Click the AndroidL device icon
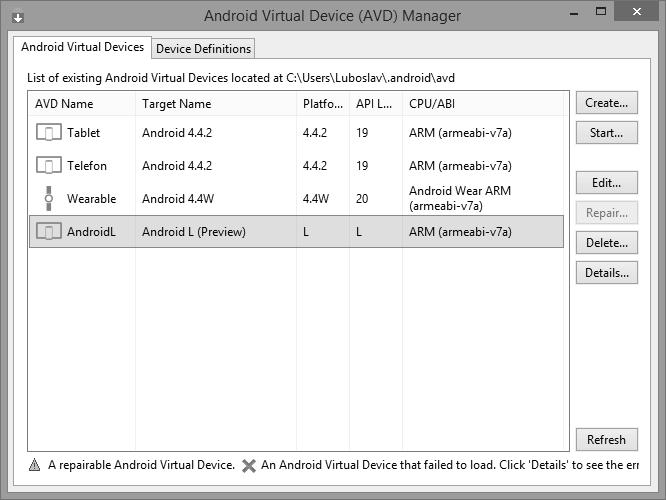 (x=48, y=232)
